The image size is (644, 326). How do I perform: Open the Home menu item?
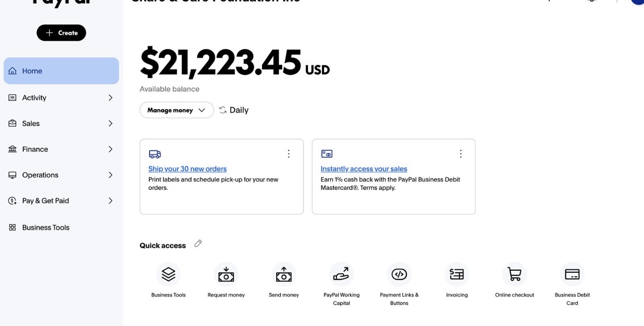click(61, 71)
